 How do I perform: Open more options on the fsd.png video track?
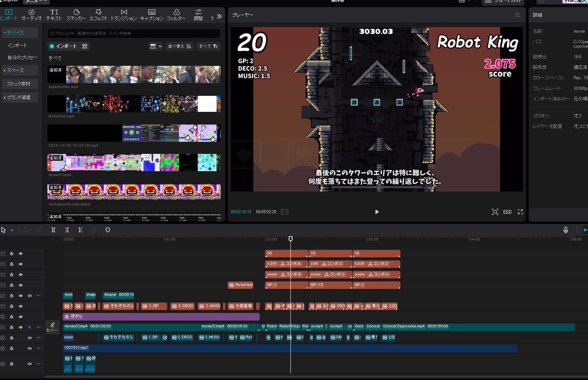pos(38,296)
